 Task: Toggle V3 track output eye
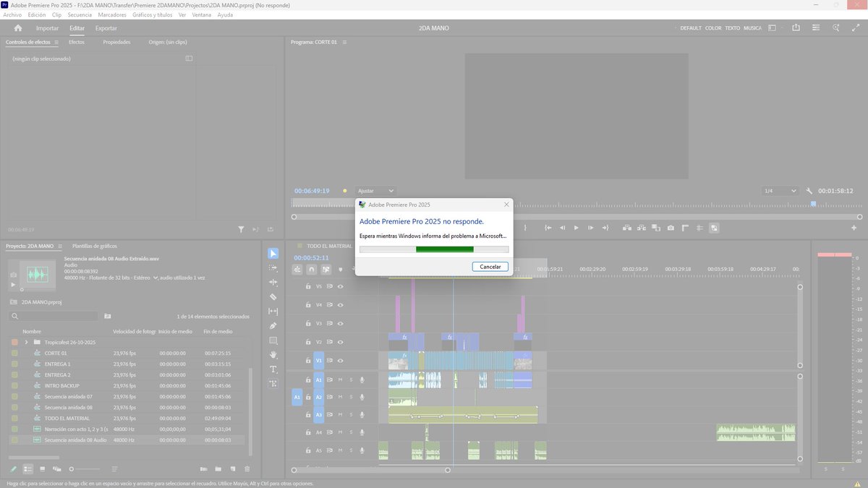(x=340, y=324)
